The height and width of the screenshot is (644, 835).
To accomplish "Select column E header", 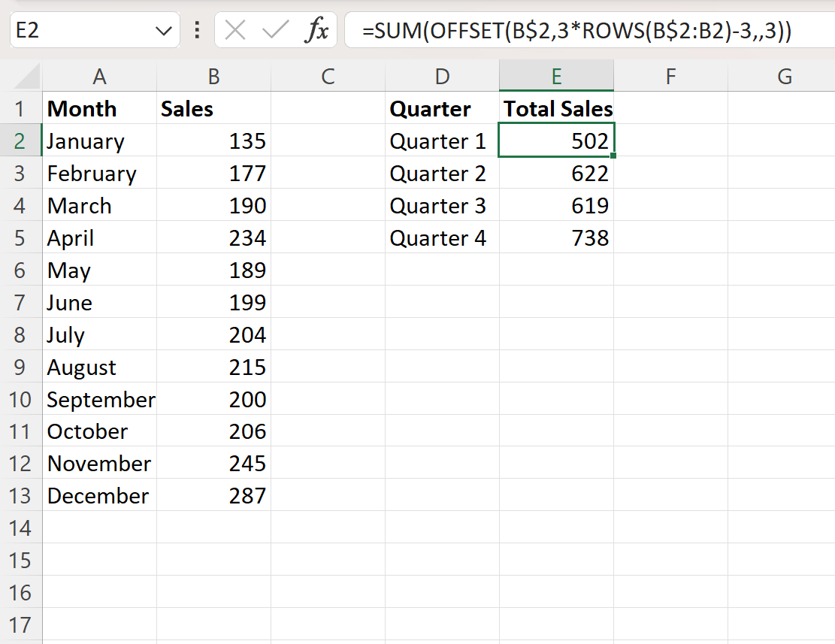I will click(556, 77).
